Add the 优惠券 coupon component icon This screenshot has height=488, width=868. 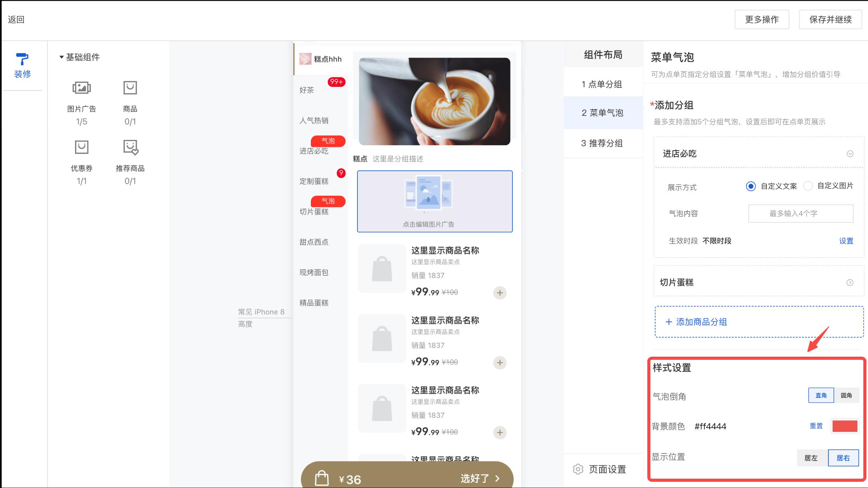pos(82,147)
